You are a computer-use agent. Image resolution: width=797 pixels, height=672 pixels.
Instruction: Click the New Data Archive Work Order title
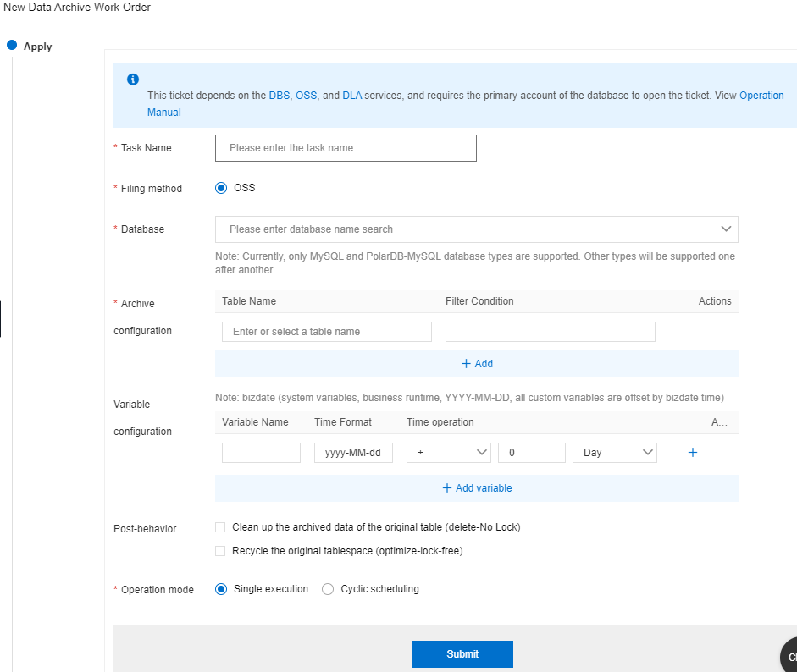(77, 7)
